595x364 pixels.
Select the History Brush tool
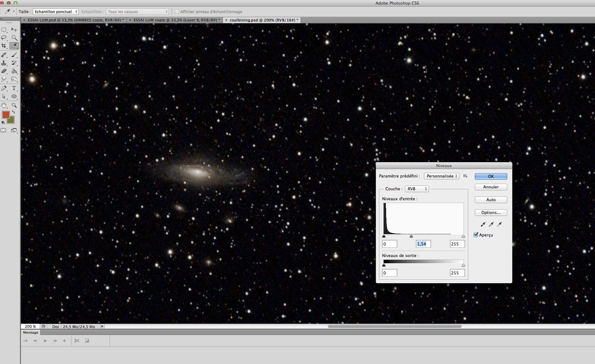14,63
